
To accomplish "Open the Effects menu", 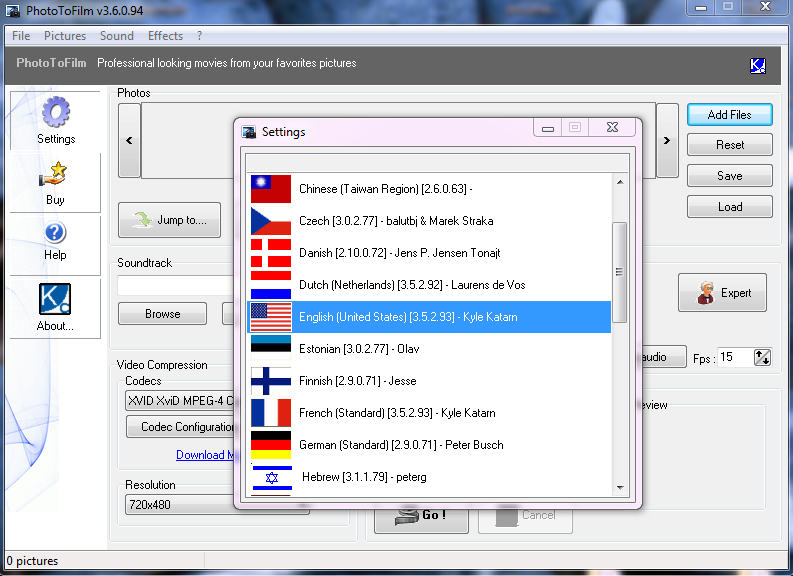I will coord(165,36).
